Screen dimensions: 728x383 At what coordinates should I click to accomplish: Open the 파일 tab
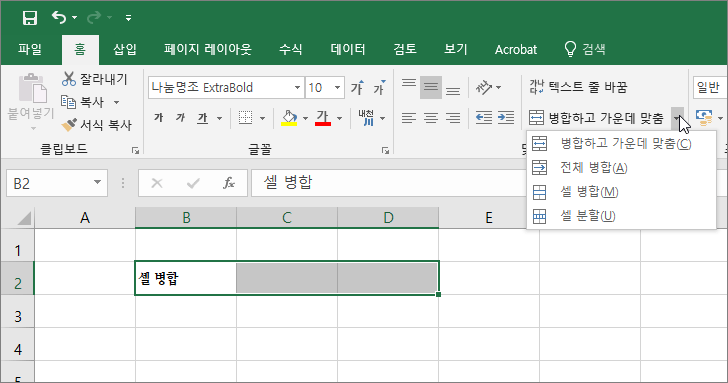pyautogui.click(x=30, y=49)
